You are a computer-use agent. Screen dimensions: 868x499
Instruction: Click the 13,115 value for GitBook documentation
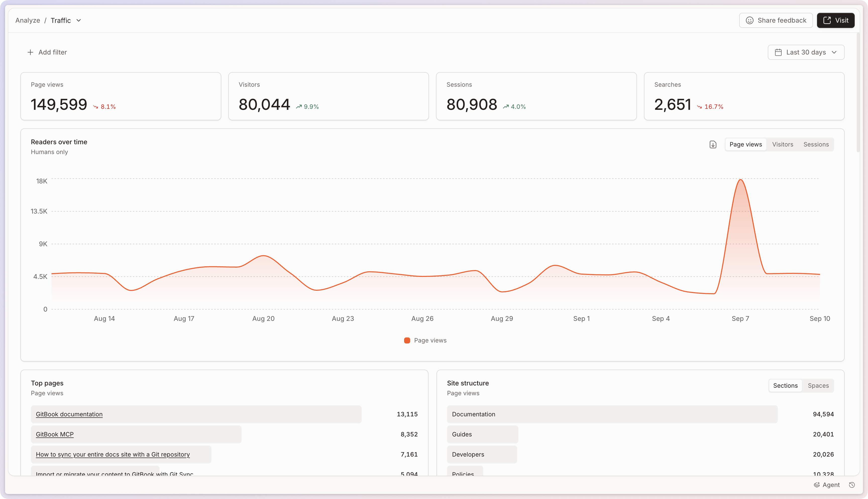pos(407,414)
